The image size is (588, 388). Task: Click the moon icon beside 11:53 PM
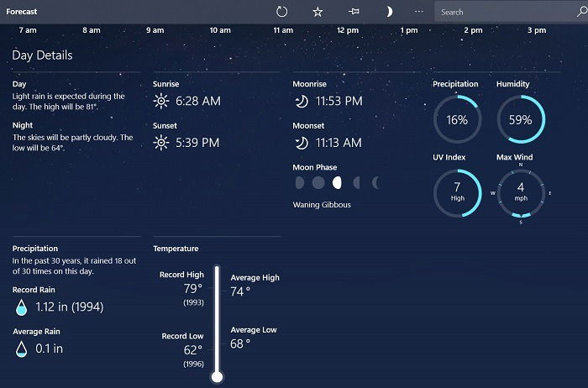point(302,102)
